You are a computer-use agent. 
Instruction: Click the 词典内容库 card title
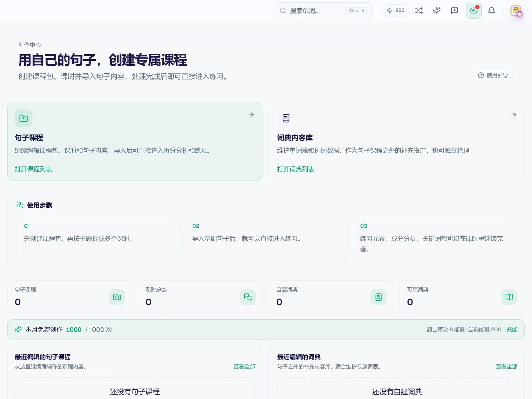click(295, 138)
